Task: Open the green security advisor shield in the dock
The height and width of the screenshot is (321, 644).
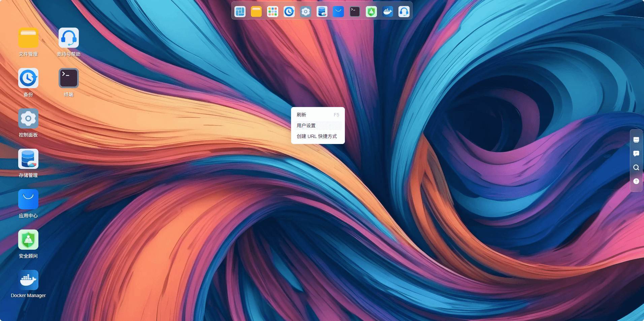Action: 371,12
